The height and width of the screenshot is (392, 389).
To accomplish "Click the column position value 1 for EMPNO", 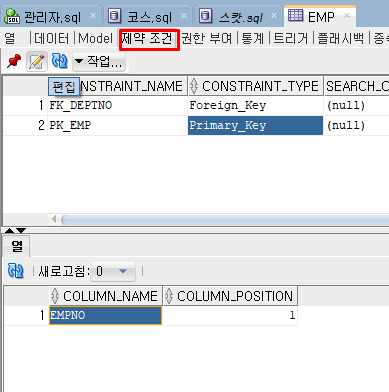I will click(230, 315).
